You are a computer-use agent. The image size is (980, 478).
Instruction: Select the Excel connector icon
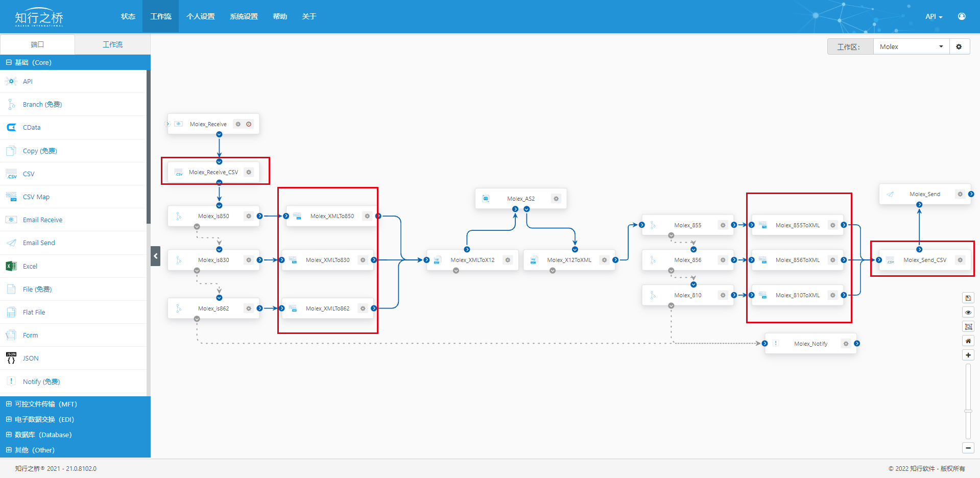coord(11,266)
